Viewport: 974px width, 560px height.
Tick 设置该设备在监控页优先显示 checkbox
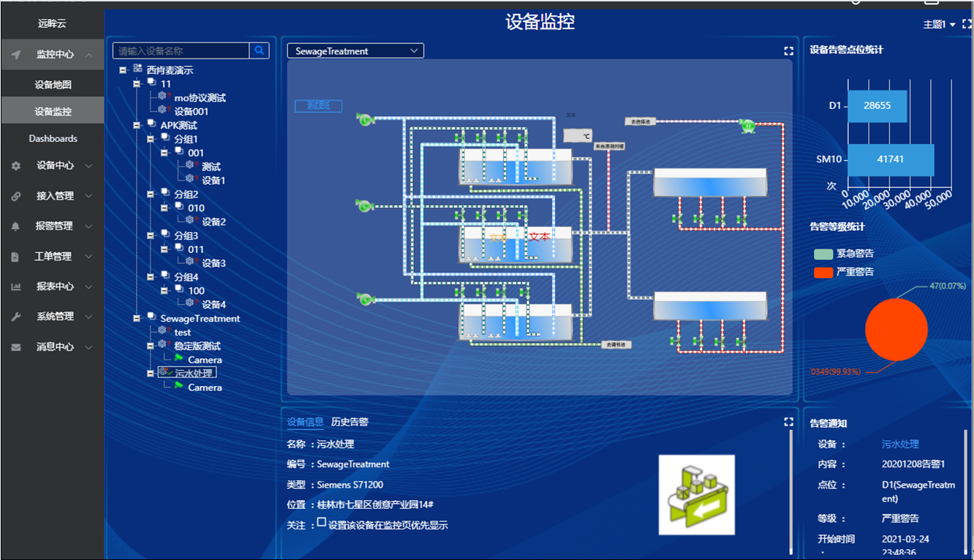tap(322, 523)
